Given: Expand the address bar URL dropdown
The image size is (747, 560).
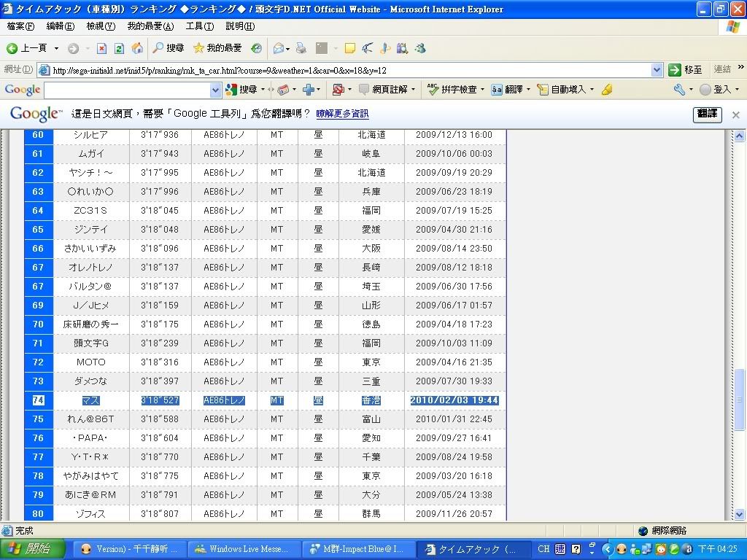Looking at the screenshot, I should tap(657, 70).
